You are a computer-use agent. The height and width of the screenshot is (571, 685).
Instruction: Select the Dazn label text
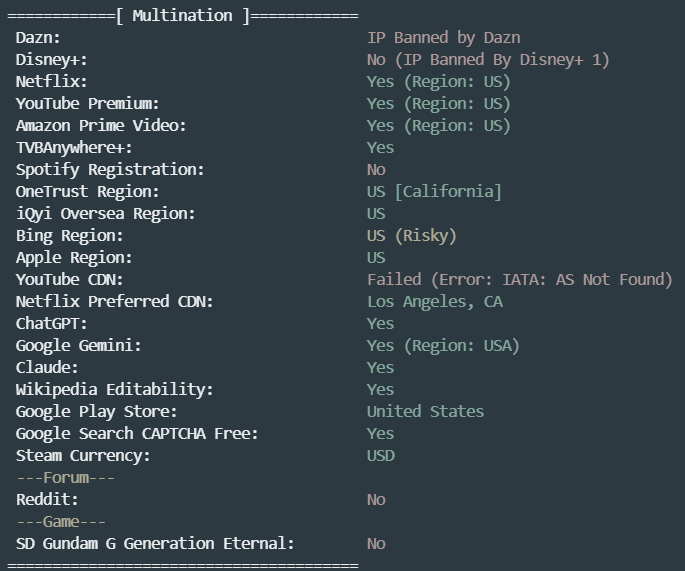38,38
